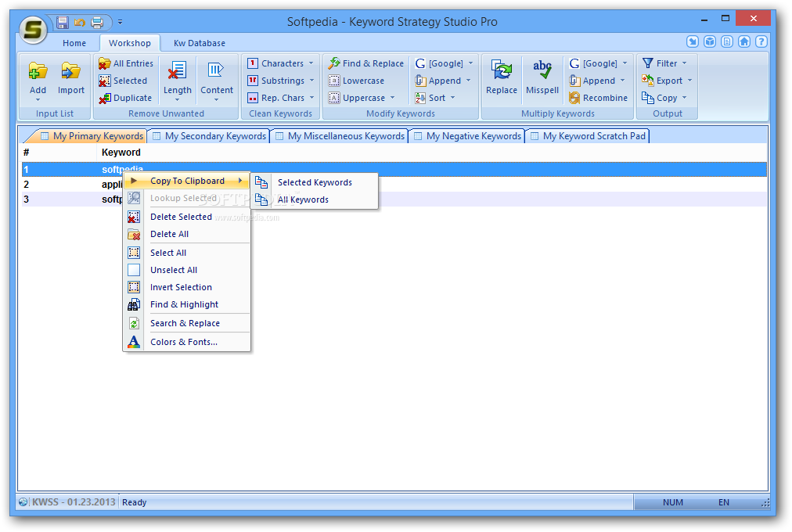The width and height of the screenshot is (792, 532).
Task: Click the Add keywords folder icon
Action: [x=38, y=70]
